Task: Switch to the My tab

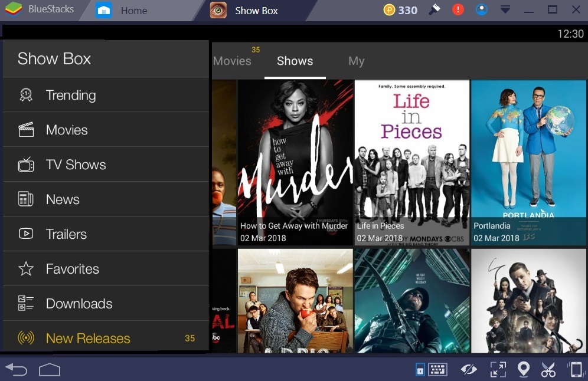Action: click(x=356, y=61)
